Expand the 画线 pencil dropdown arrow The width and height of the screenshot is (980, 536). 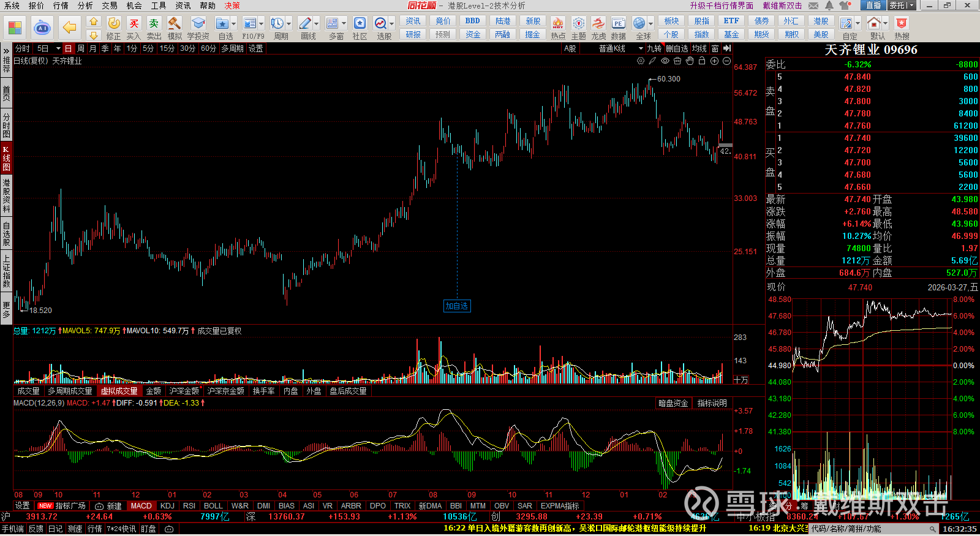(x=316, y=24)
